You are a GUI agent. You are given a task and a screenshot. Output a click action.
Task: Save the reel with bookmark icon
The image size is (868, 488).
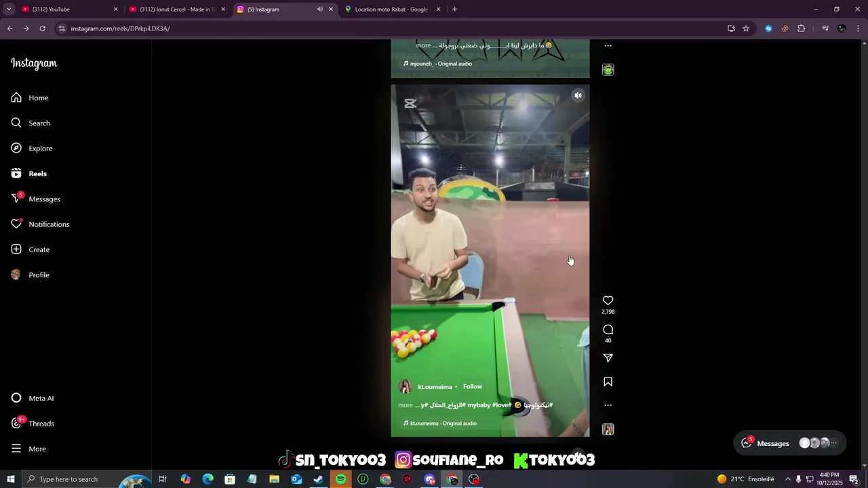coord(608,382)
